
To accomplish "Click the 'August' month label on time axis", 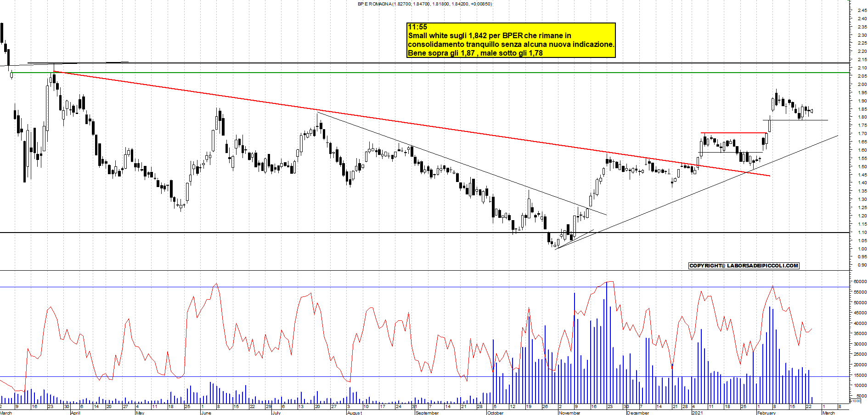I will pyautogui.click(x=355, y=413).
